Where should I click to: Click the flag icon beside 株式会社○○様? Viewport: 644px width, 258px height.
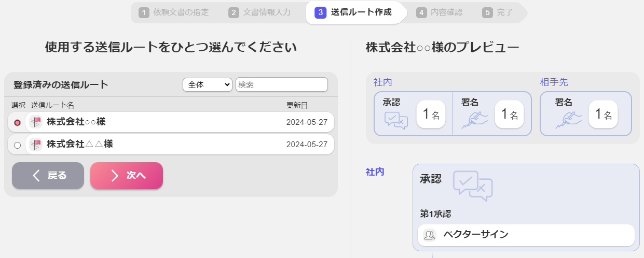click(36, 122)
